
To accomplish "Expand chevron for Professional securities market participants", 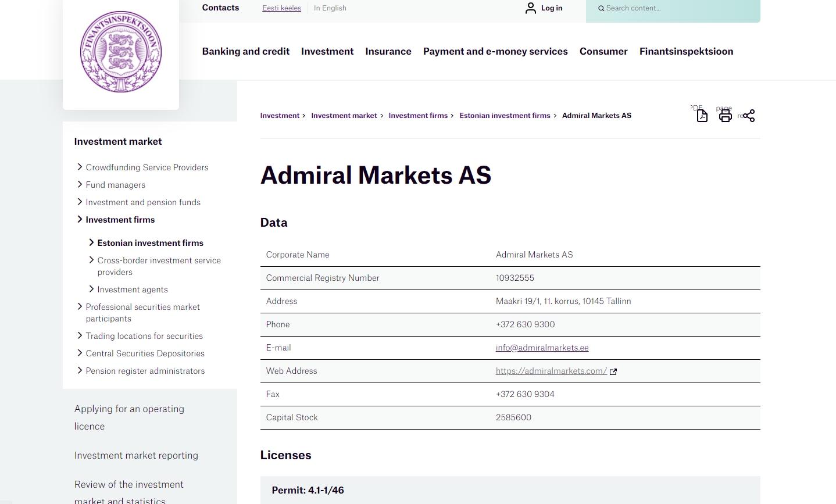I will click(x=80, y=306).
